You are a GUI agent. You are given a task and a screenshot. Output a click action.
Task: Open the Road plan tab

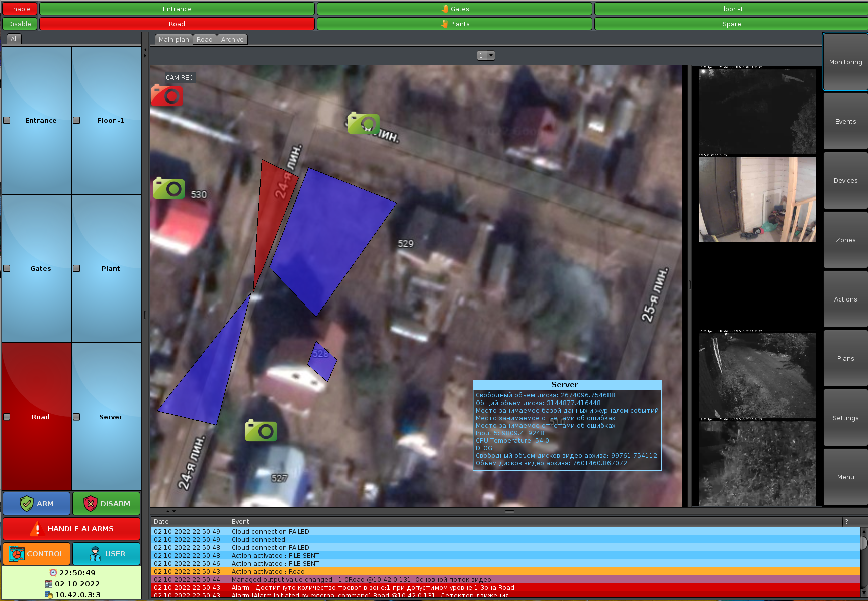click(204, 40)
